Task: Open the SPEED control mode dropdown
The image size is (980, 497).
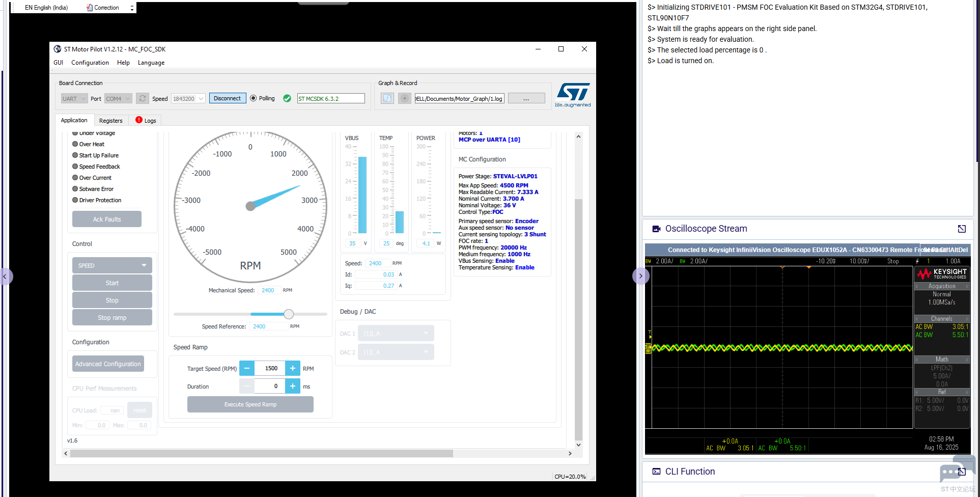Action: coord(112,265)
